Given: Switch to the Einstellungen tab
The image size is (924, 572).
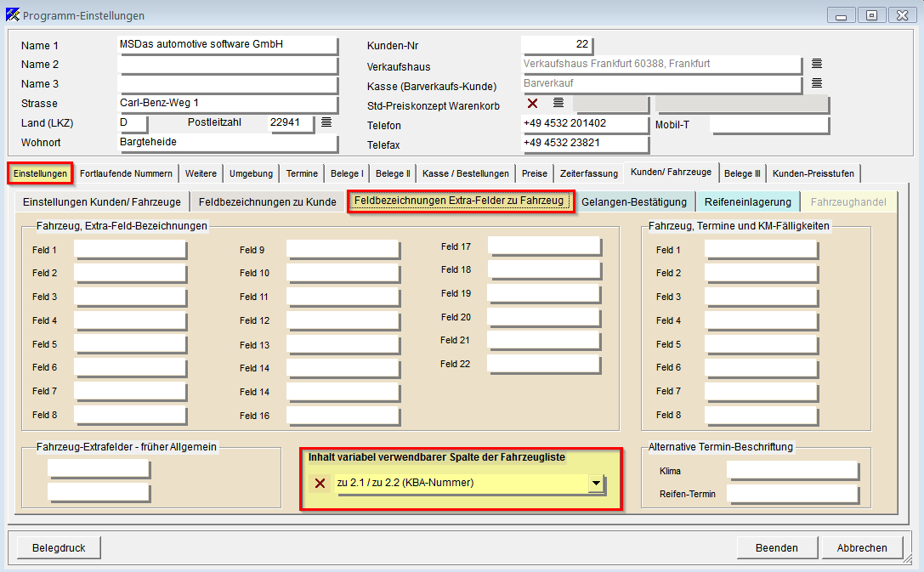Looking at the screenshot, I should [40, 173].
